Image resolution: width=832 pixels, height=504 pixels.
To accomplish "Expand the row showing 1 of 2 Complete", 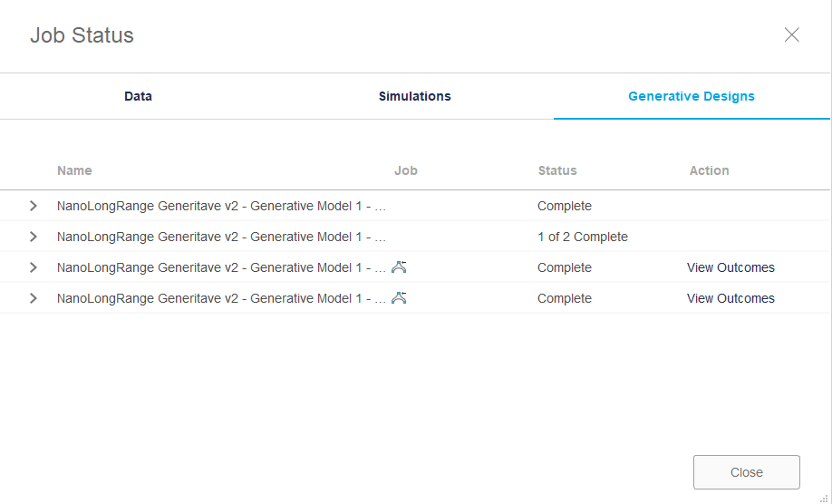I will click(x=34, y=237).
